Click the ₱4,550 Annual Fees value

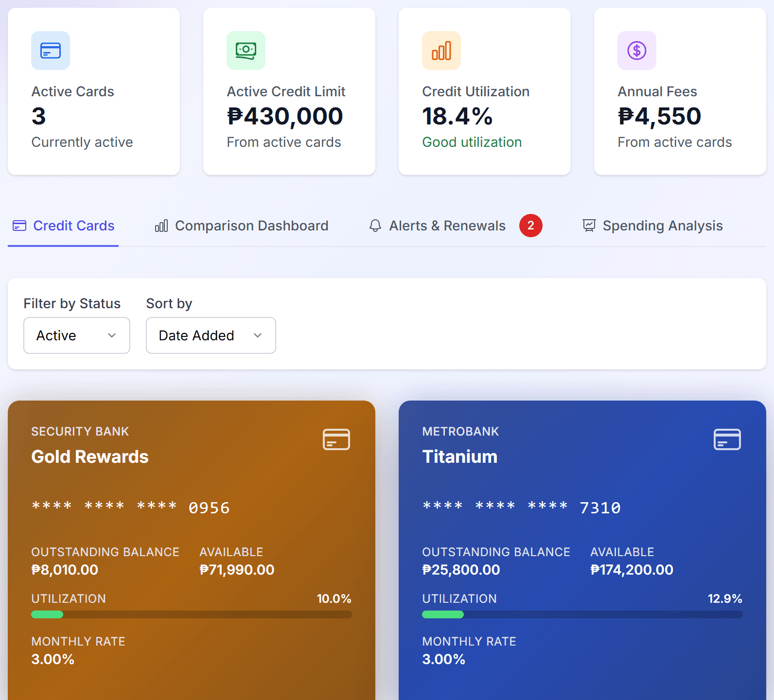click(x=659, y=116)
